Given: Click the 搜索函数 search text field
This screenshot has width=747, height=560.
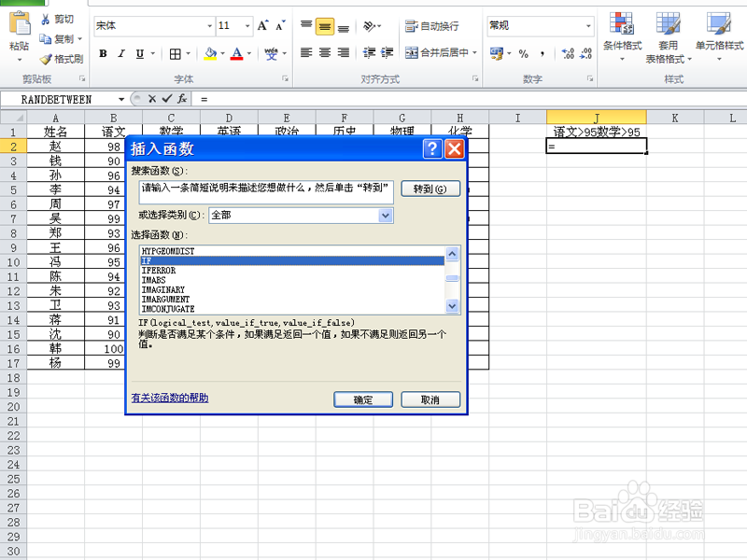Looking at the screenshot, I should coord(266,192).
